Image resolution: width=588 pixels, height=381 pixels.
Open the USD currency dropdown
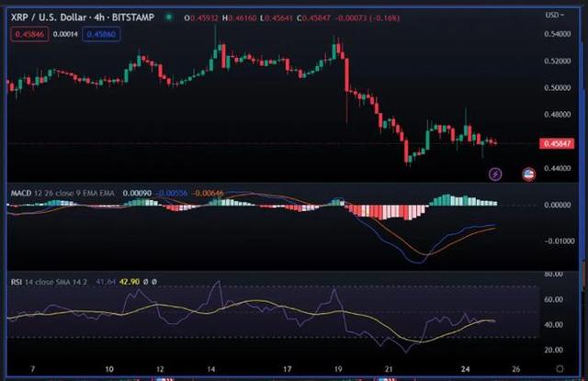[x=555, y=15]
